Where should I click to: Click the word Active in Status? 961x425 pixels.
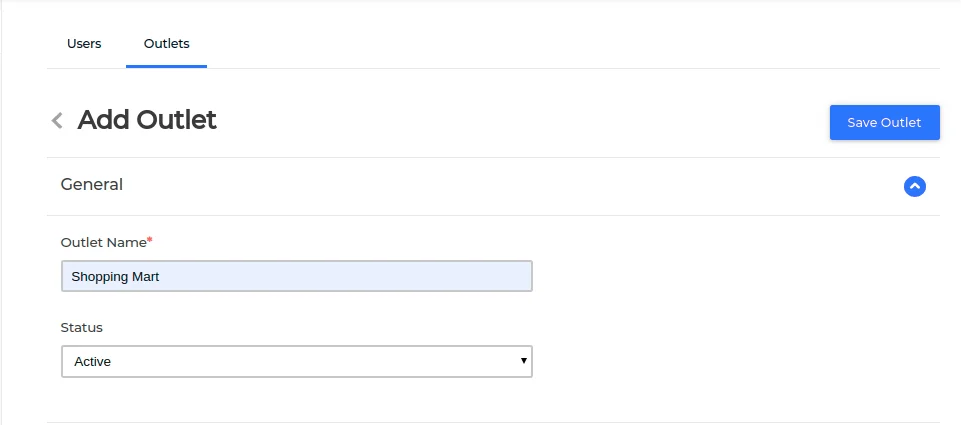[93, 362]
